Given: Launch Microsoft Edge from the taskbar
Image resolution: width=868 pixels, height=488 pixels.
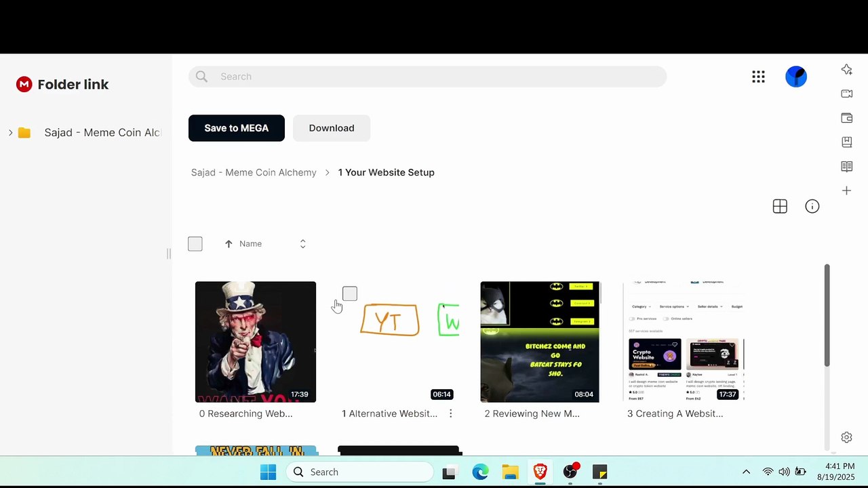Looking at the screenshot, I should coord(480,472).
